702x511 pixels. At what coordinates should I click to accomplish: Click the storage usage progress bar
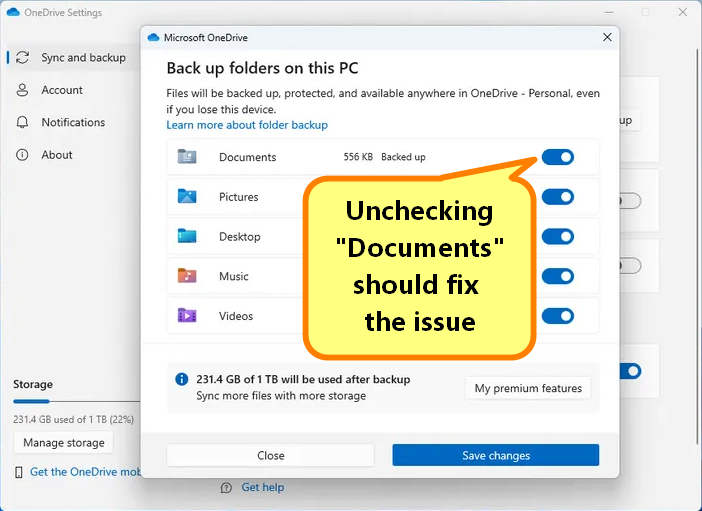tap(76, 401)
